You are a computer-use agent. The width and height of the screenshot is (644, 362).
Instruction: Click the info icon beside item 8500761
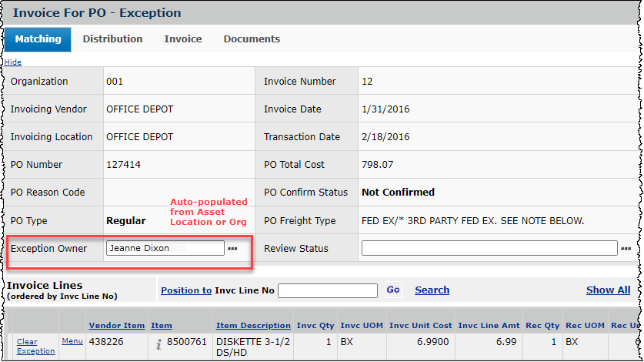coord(158,346)
